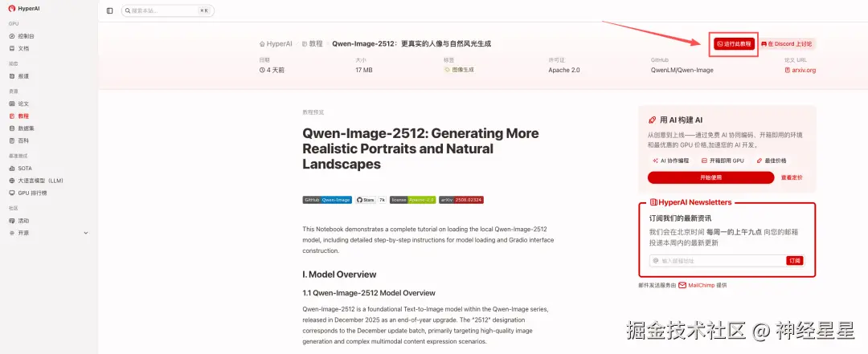Click the 百科 wiki icon in sidebar
The width and height of the screenshot is (868, 354).
pyautogui.click(x=12, y=140)
